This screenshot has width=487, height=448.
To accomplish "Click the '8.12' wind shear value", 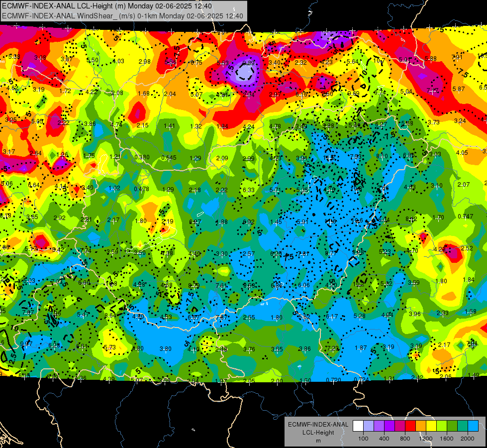I will [411, 219].
